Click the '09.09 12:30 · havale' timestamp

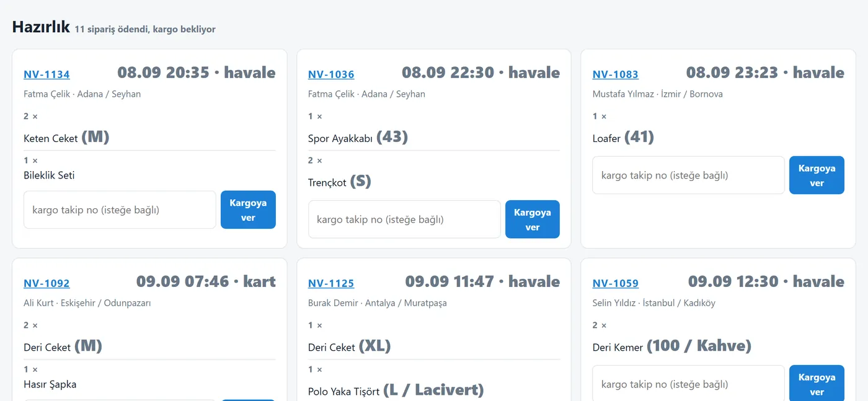[766, 281]
